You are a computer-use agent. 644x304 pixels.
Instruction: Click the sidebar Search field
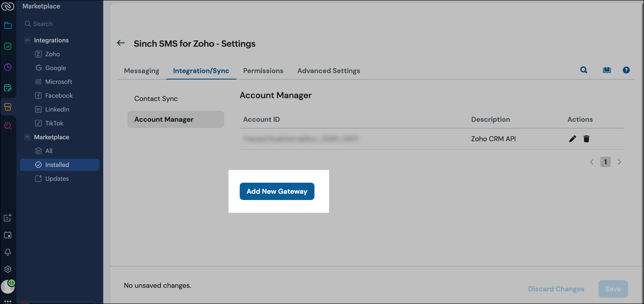click(x=60, y=24)
